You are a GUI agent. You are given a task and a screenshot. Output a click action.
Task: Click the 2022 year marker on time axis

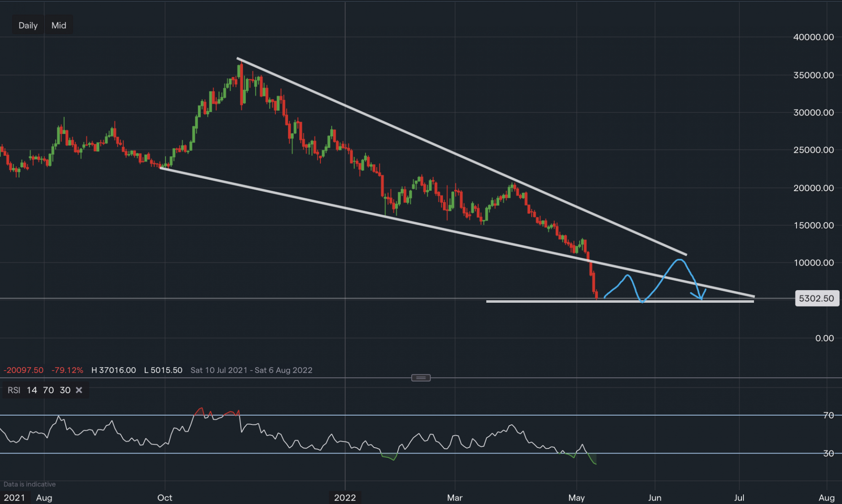[x=345, y=498]
